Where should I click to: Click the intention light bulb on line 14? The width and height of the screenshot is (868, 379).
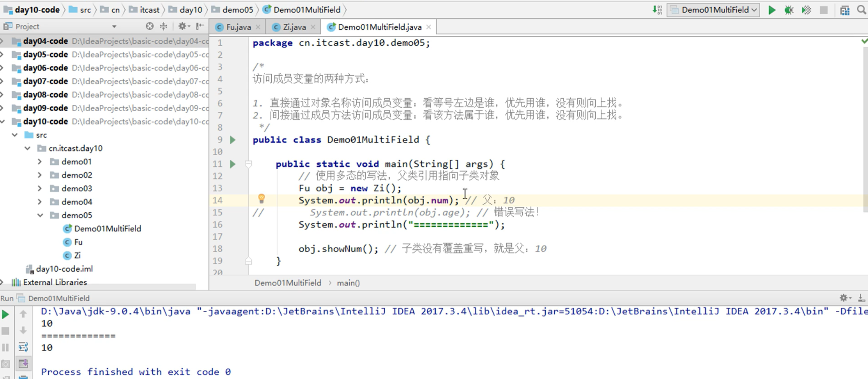point(261,199)
